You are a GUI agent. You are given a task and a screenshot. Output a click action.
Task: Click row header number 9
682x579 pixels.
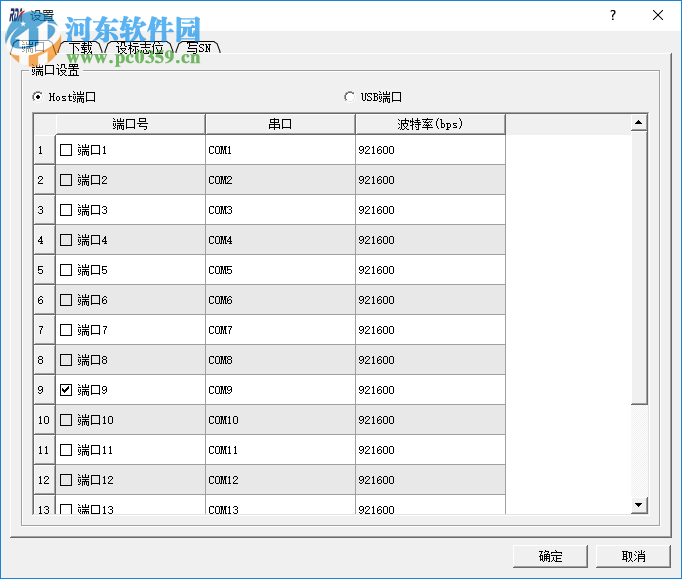(44, 390)
